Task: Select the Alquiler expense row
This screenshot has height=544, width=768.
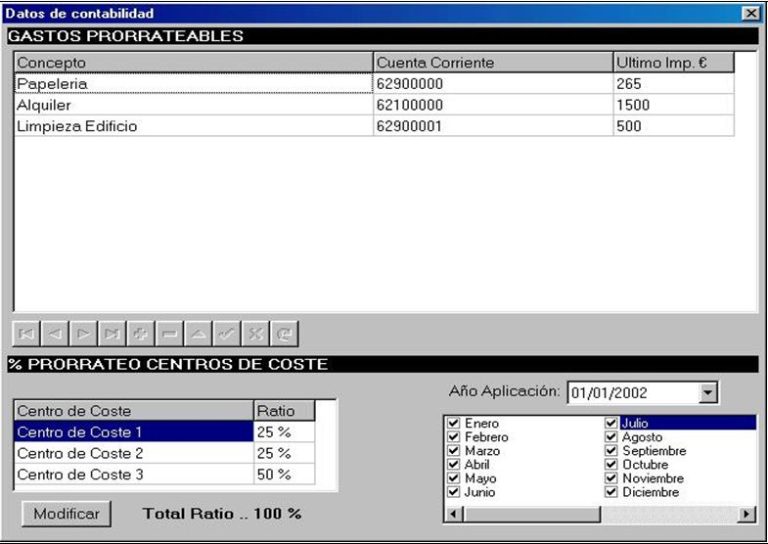Action: point(192,105)
